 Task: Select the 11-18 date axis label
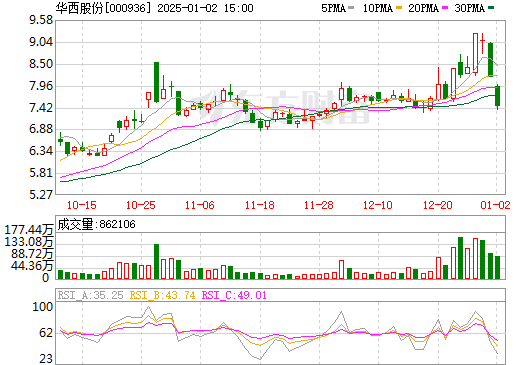[260, 205]
